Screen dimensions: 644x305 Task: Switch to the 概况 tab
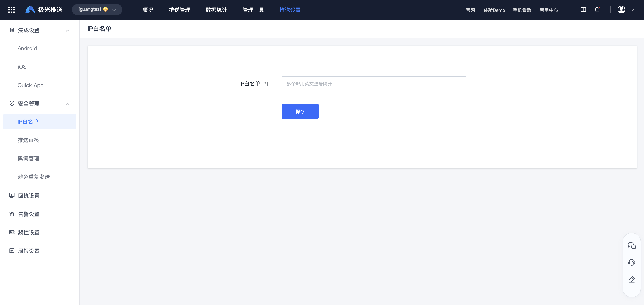pyautogui.click(x=148, y=10)
